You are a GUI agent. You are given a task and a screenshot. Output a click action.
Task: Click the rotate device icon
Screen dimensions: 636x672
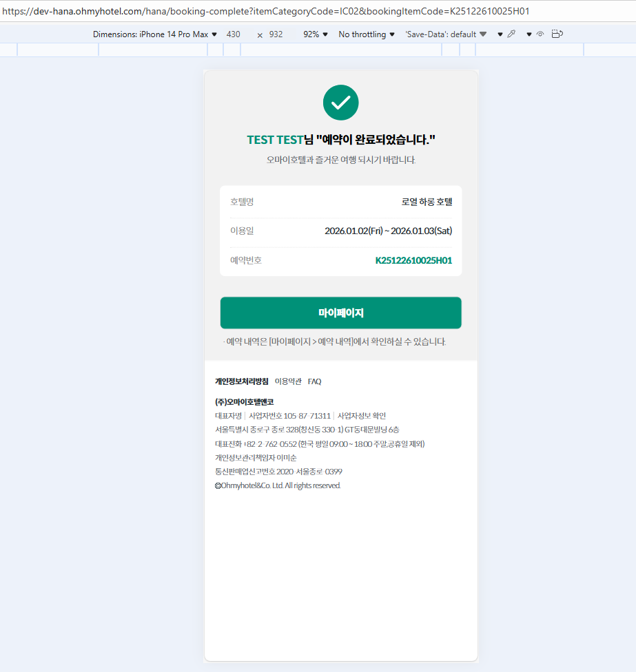[x=557, y=34]
